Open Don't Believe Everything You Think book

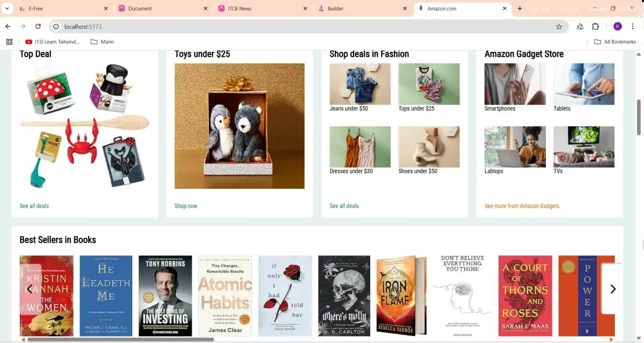tap(462, 296)
